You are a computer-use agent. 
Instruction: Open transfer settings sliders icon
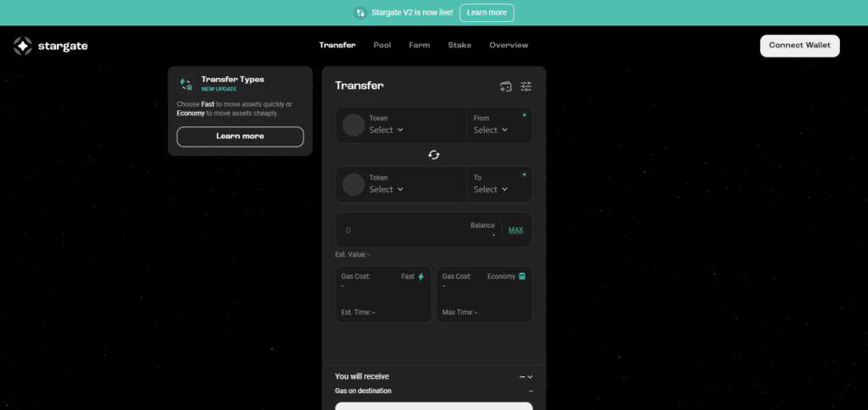526,86
